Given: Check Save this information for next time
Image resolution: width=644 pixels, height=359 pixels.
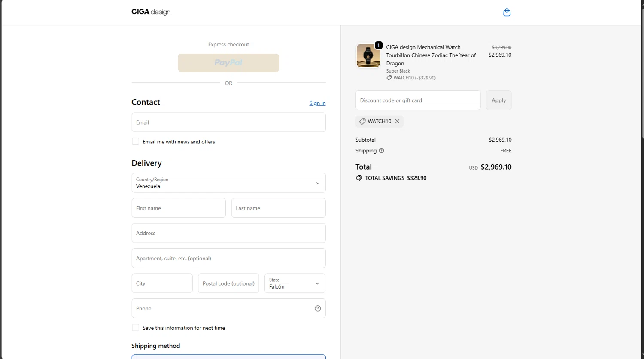Looking at the screenshot, I should [136, 328].
